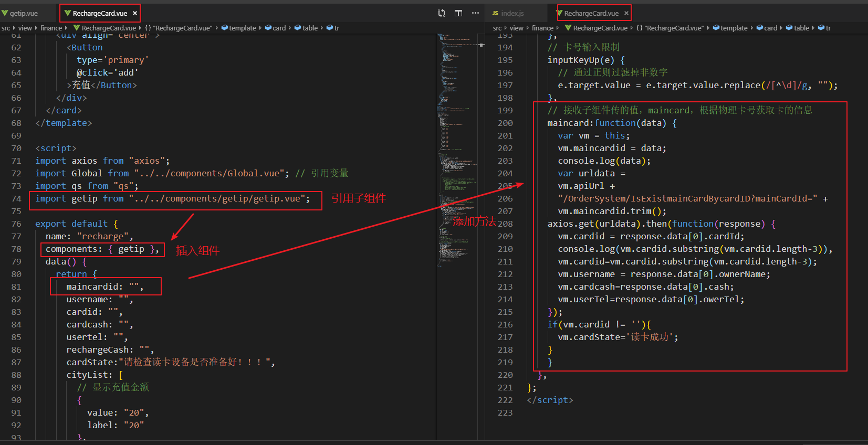Open the view breadcrumb in left editor
868x445 pixels.
point(25,28)
